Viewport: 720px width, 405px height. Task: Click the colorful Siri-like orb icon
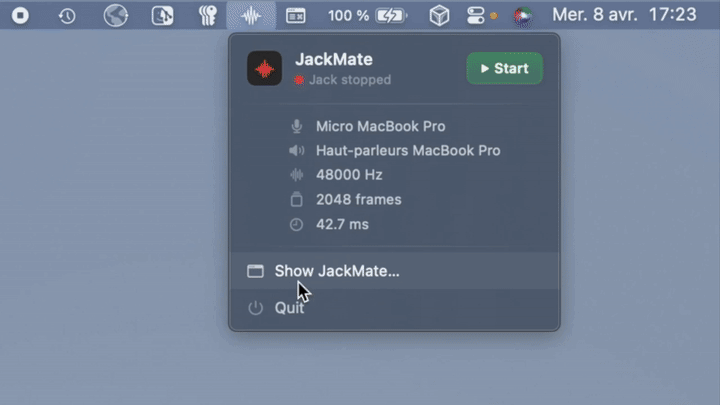click(523, 17)
